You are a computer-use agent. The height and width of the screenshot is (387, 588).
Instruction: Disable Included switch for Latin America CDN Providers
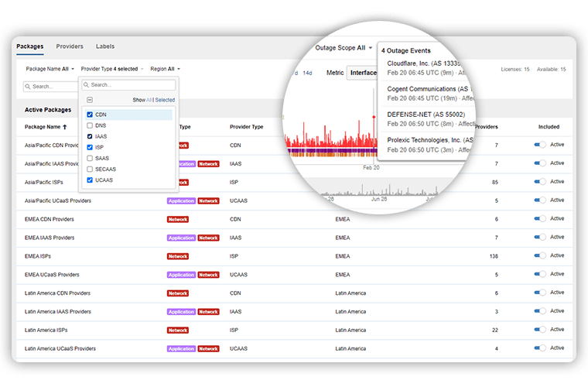pos(539,293)
